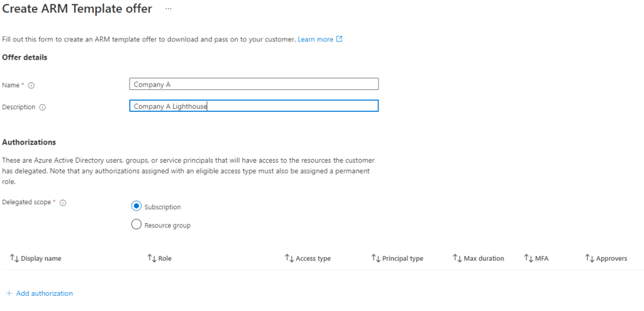Select the Resource group radio button
The height and width of the screenshot is (311, 644).
136,224
